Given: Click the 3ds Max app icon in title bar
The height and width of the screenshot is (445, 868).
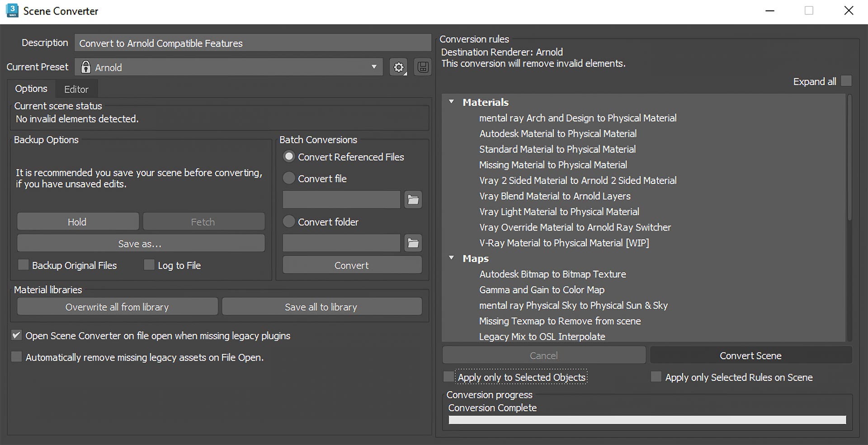Looking at the screenshot, I should pyautogui.click(x=12, y=10).
